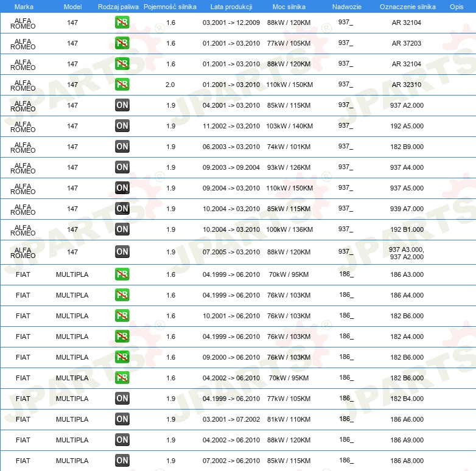This screenshot has width=476, height=471.
Task: Click engine code 939 A7.000
Action: 407,209
